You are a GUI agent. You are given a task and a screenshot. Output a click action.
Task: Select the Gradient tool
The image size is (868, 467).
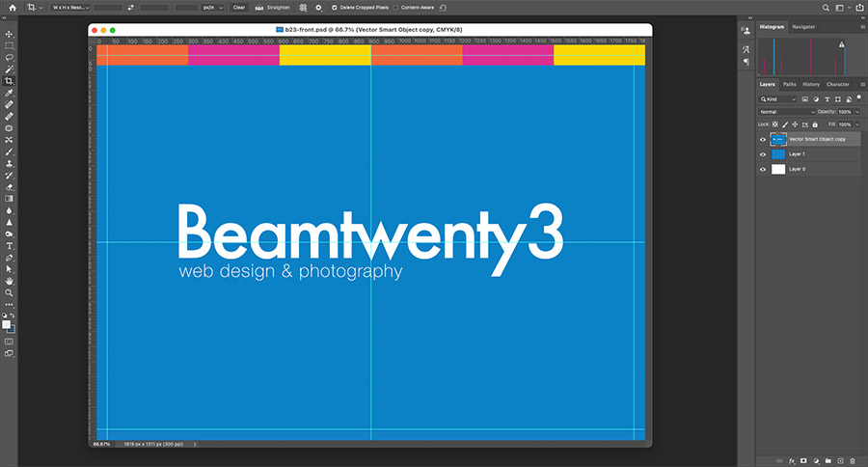tap(9, 199)
